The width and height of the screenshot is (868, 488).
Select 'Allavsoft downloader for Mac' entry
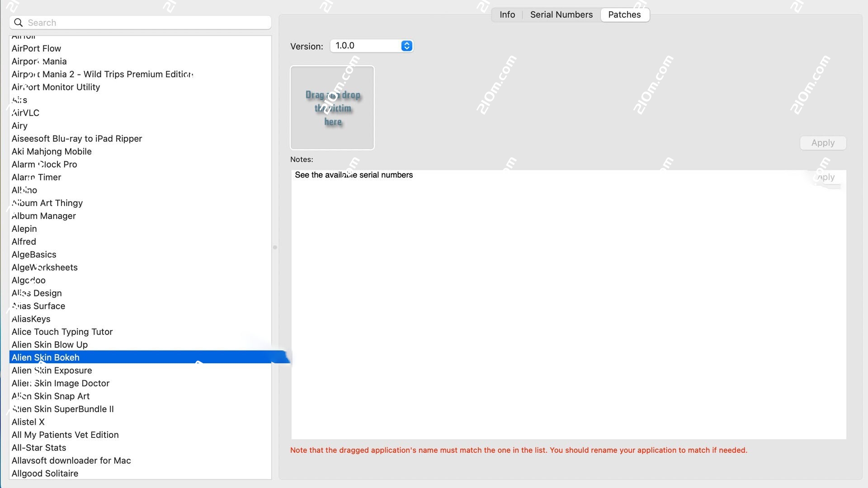pyautogui.click(x=140, y=460)
